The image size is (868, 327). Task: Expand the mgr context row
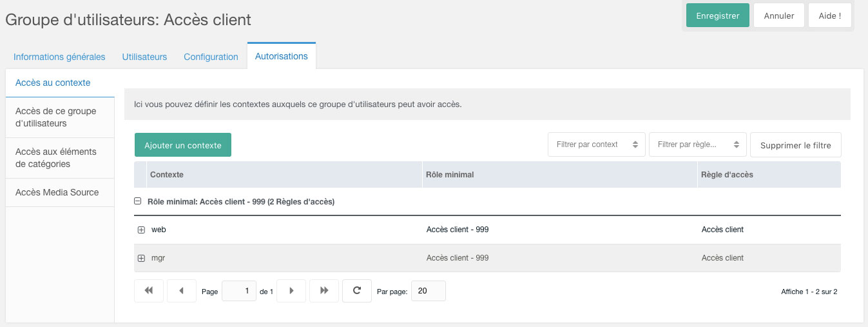[141, 258]
